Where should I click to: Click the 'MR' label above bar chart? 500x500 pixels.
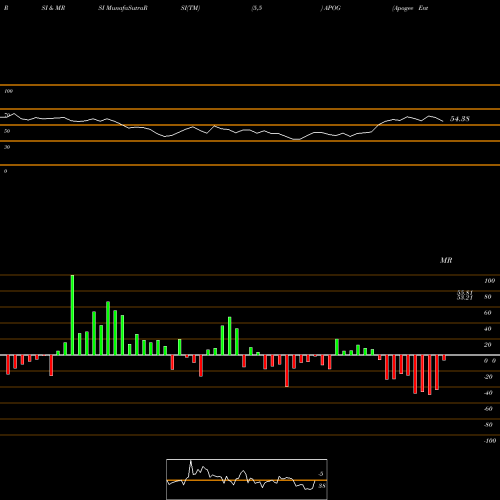click(x=446, y=260)
